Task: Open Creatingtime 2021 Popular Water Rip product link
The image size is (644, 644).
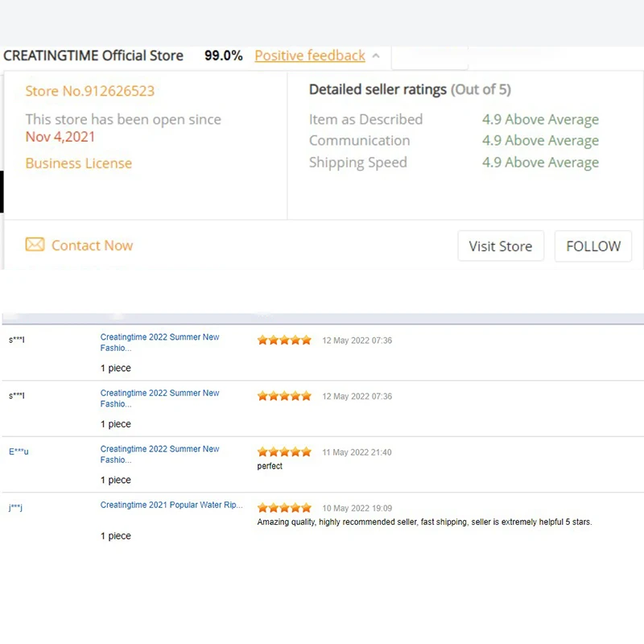Action: (x=171, y=505)
